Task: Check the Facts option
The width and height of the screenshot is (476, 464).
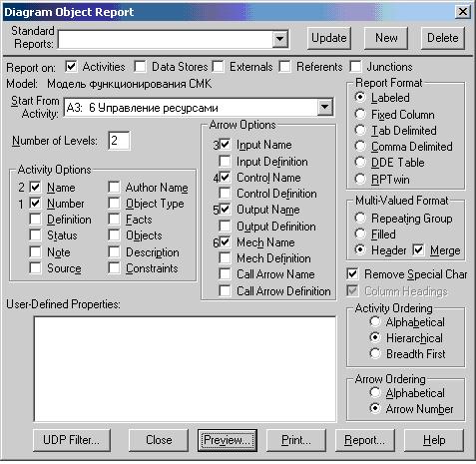Action: 114,220
